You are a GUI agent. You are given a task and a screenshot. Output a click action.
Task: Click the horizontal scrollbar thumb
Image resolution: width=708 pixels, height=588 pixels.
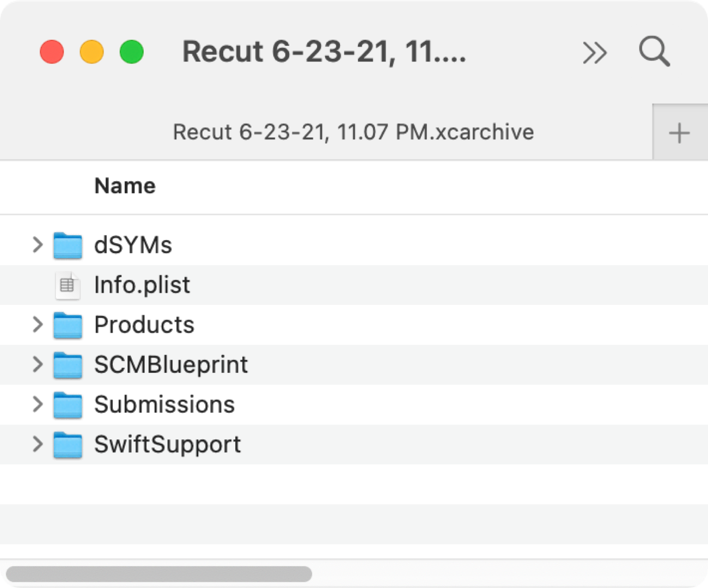click(x=159, y=574)
